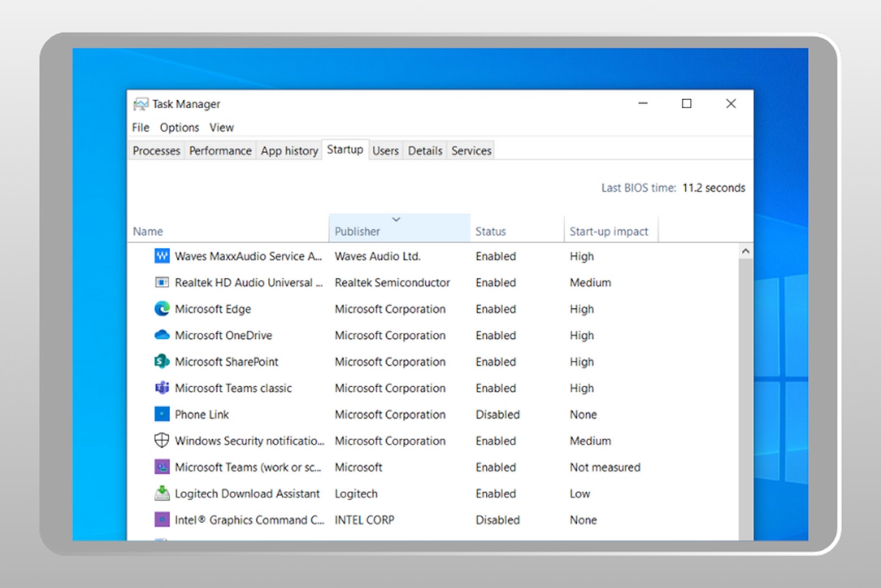Click the Last BIOS time 11.2 seconds value
Image resolution: width=881 pixels, height=588 pixels.
[713, 188]
